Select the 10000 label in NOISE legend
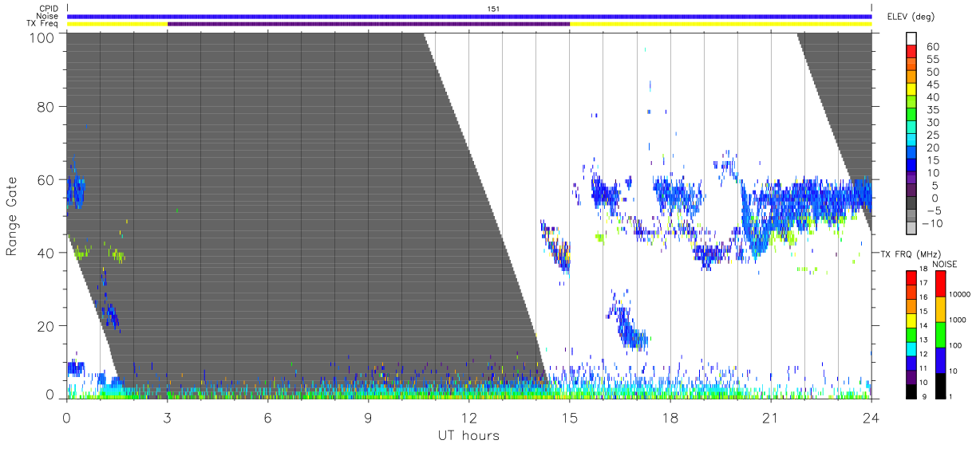 [961, 295]
